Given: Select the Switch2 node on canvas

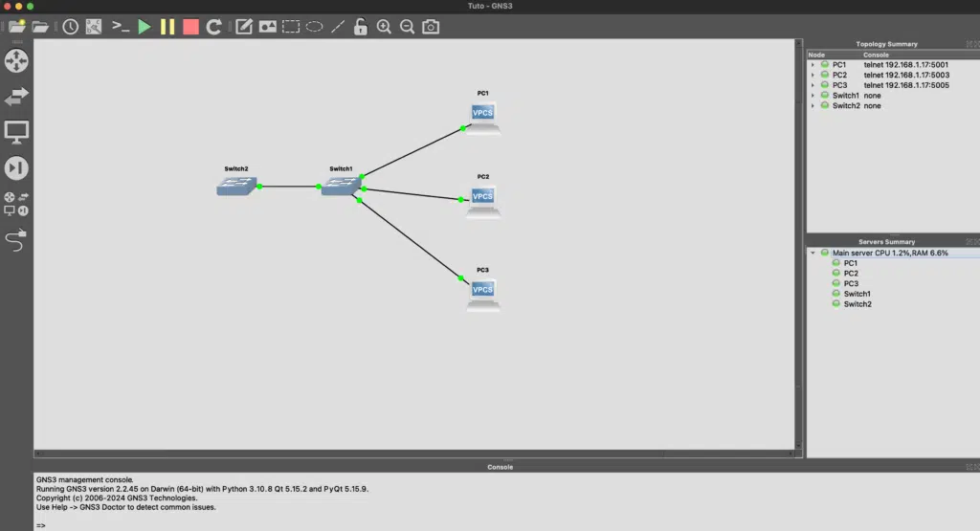Looking at the screenshot, I should tap(236, 186).
